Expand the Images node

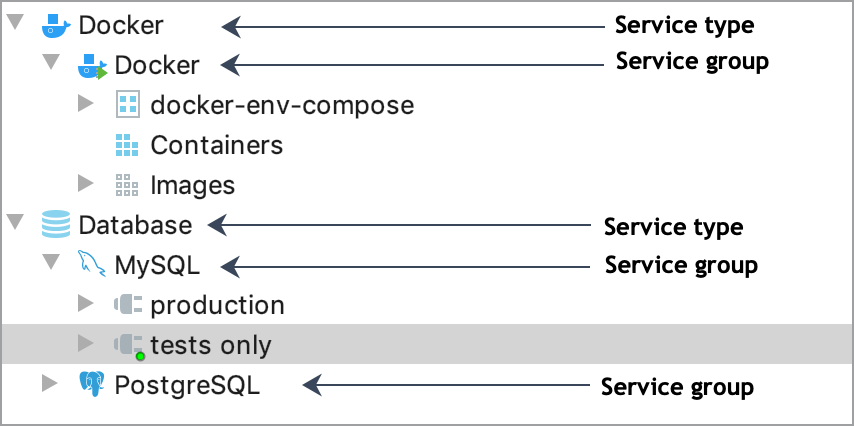pos(86,185)
